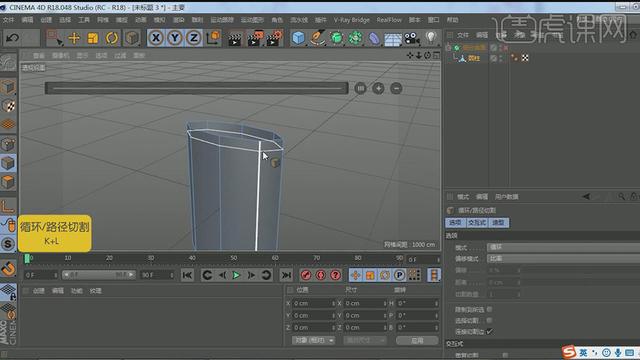
Task: Toggle Z axis lock
Action: pos(193,38)
